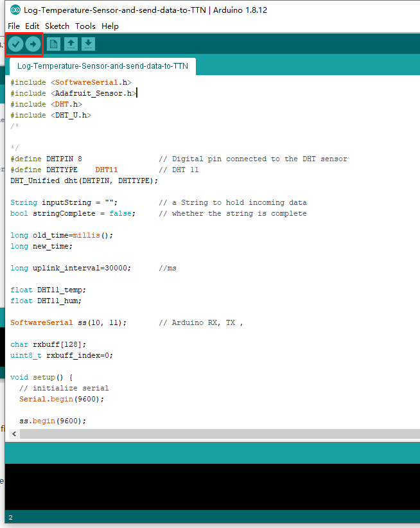Click comment '// a String to hold incoming data'
The width and height of the screenshot is (420, 528).
[232, 203]
